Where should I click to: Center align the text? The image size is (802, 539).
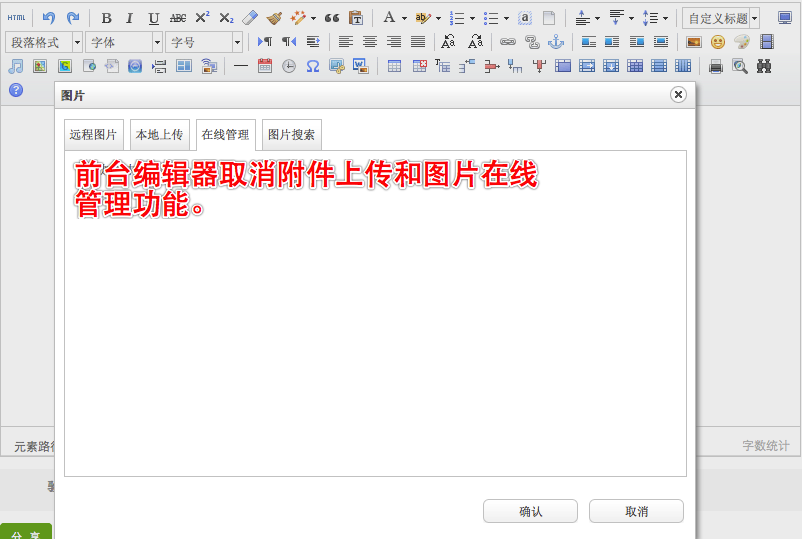pos(370,42)
